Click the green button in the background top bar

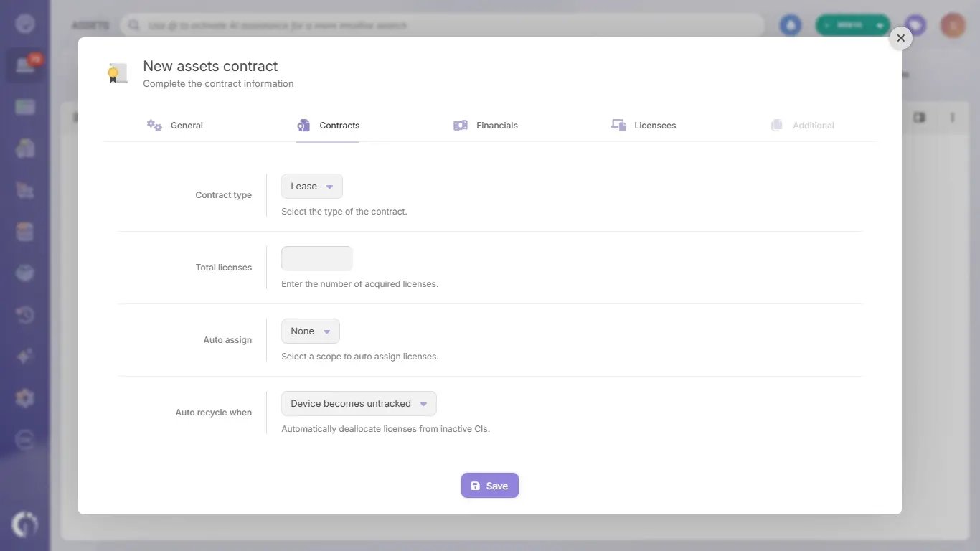(x=852, y=25)
